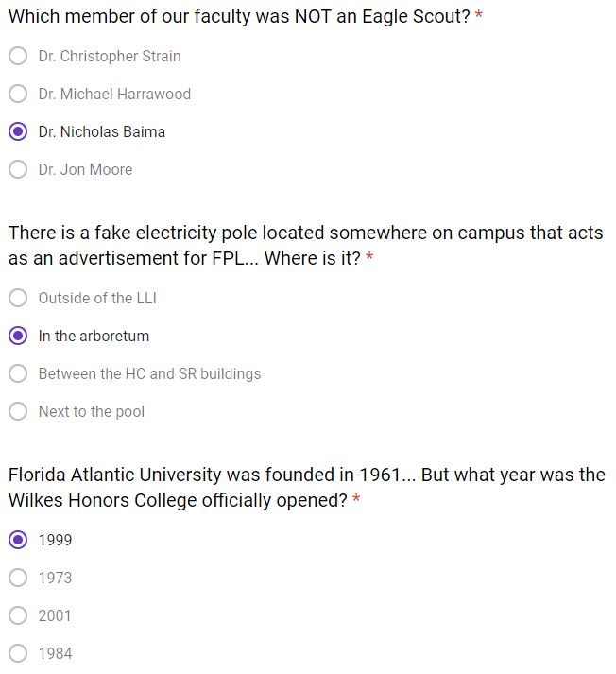Select 'Outside of the LLI' option
The height and width of the screenshot is (674, 616).
coord(18,298)
